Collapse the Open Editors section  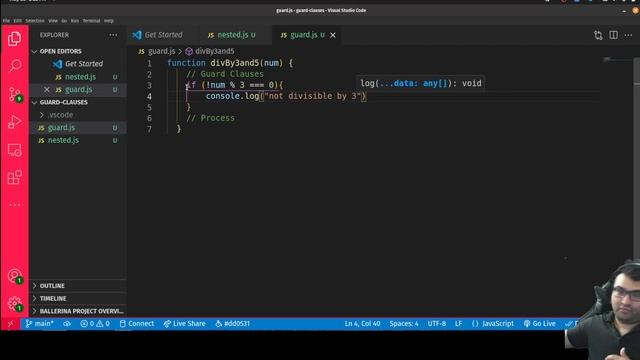point(60,51)
